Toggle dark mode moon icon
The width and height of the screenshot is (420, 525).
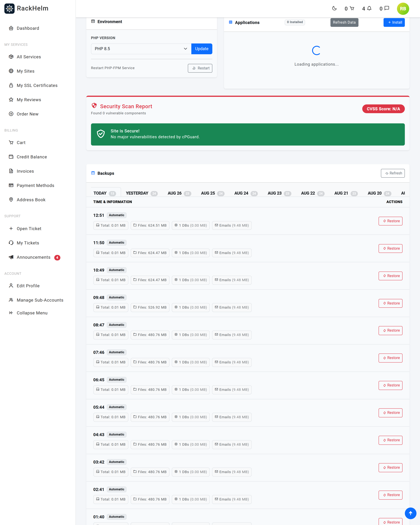click(334, 8)
